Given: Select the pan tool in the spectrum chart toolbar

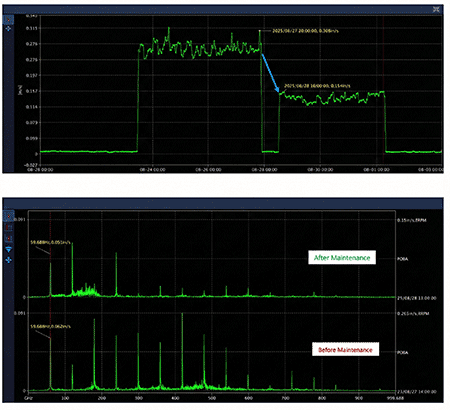Looking at the screenshot, I should pos(9,260).
